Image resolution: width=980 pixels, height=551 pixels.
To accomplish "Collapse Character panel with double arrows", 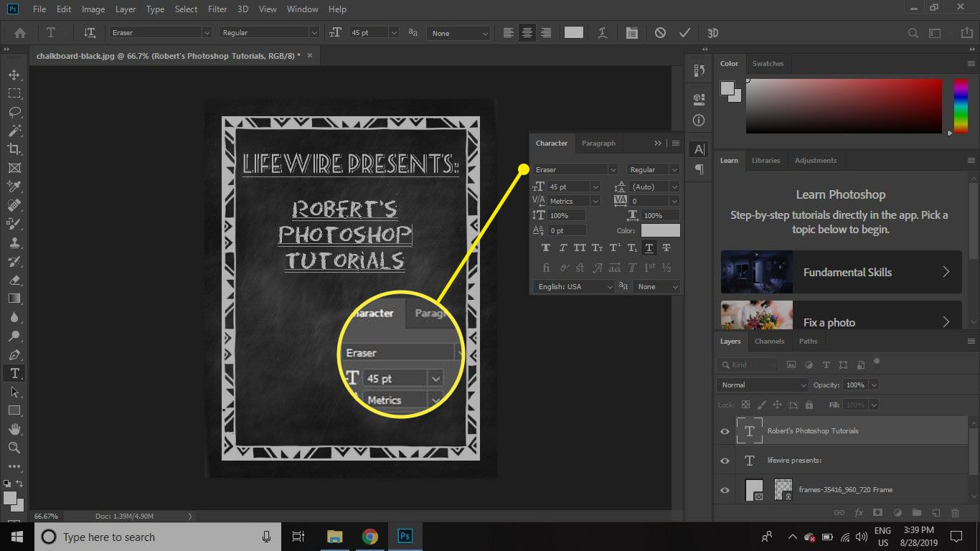I will [658, 143].
